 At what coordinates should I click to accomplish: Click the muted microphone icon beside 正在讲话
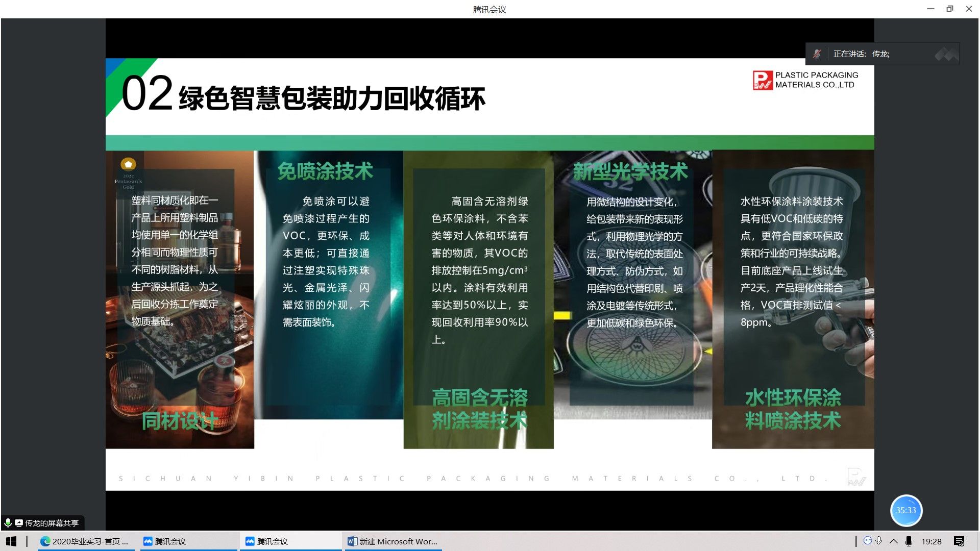coord(817,54)
